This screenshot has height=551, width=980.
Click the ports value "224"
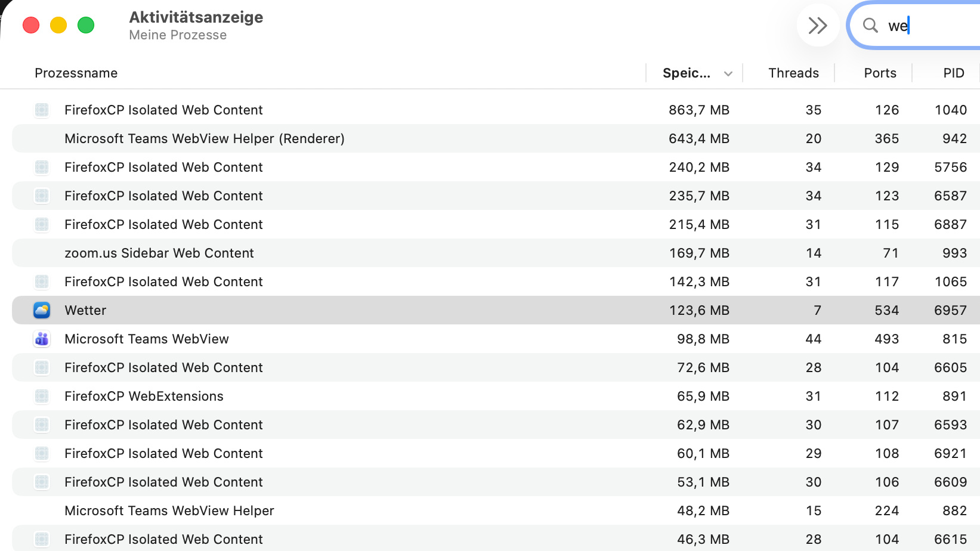(887, 510)
